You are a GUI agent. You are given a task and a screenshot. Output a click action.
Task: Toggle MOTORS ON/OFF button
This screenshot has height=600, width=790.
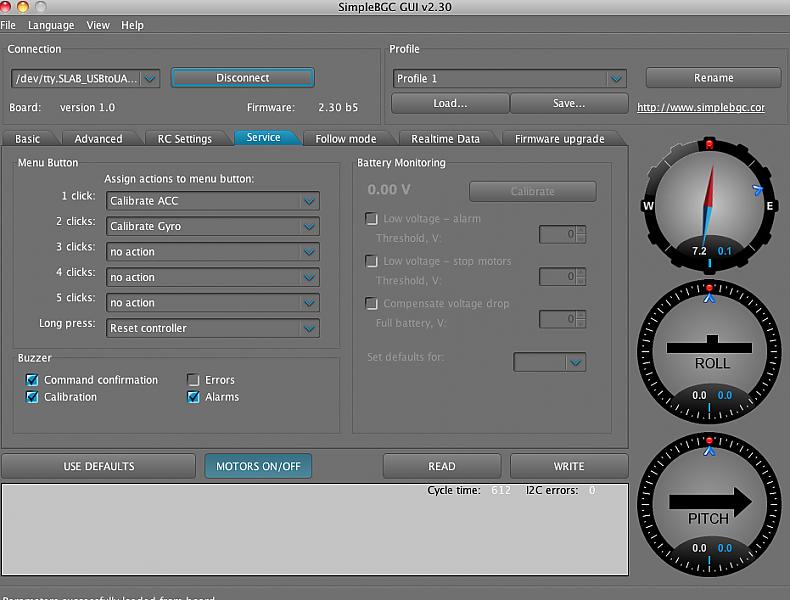[x=258, y=466]
